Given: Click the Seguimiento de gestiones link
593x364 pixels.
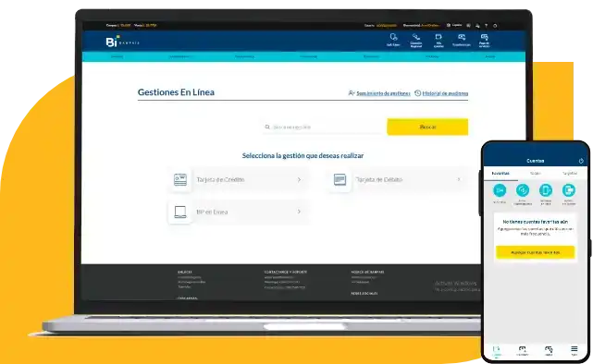Looking at the screenshot, I should [x=383, y=93].
